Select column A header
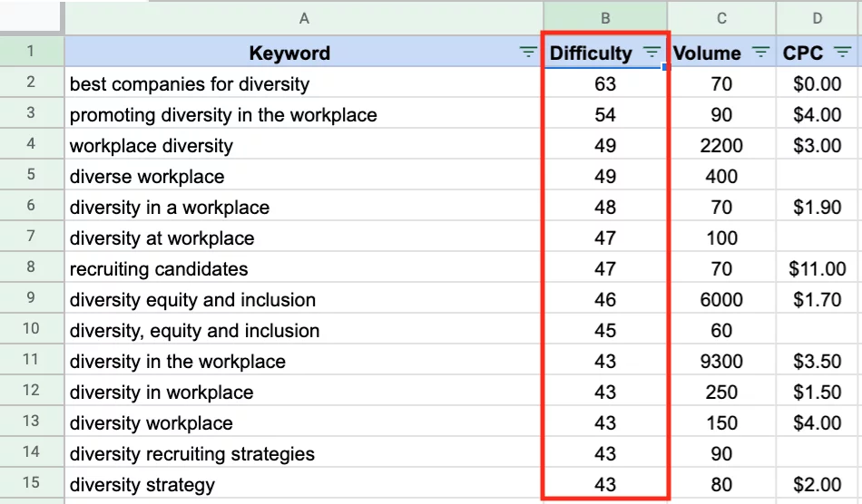 [304, 18]
